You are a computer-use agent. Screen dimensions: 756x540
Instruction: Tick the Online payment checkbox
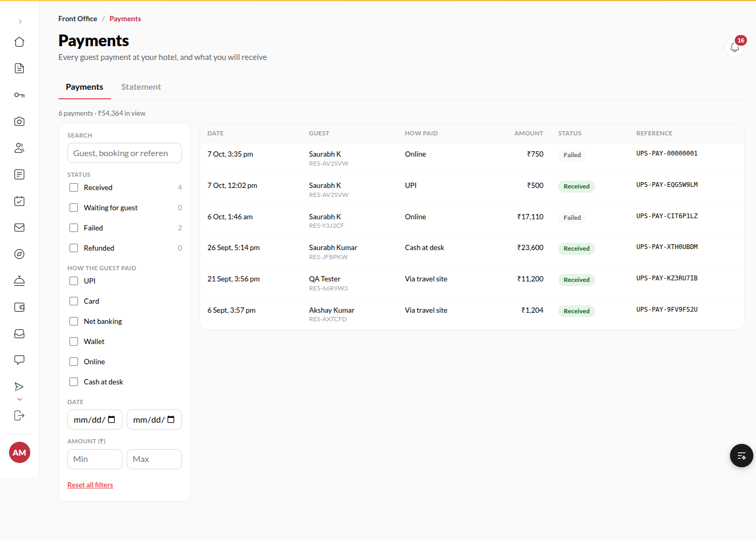[x=74, y=362]
